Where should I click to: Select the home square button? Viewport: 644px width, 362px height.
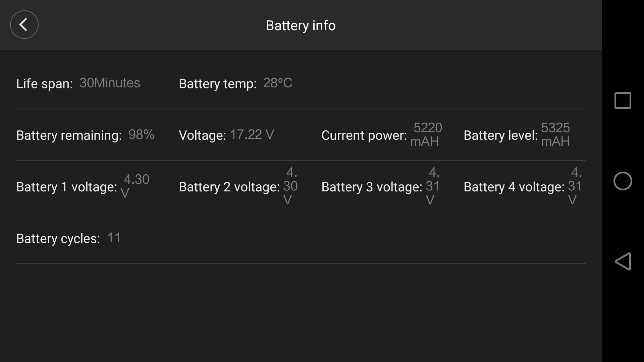point(622,100)
